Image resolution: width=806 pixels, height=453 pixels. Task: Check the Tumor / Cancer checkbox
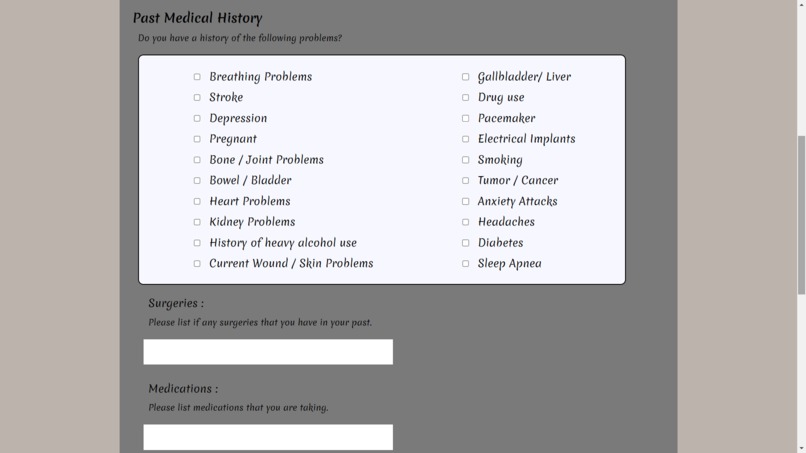pos(465,180)
